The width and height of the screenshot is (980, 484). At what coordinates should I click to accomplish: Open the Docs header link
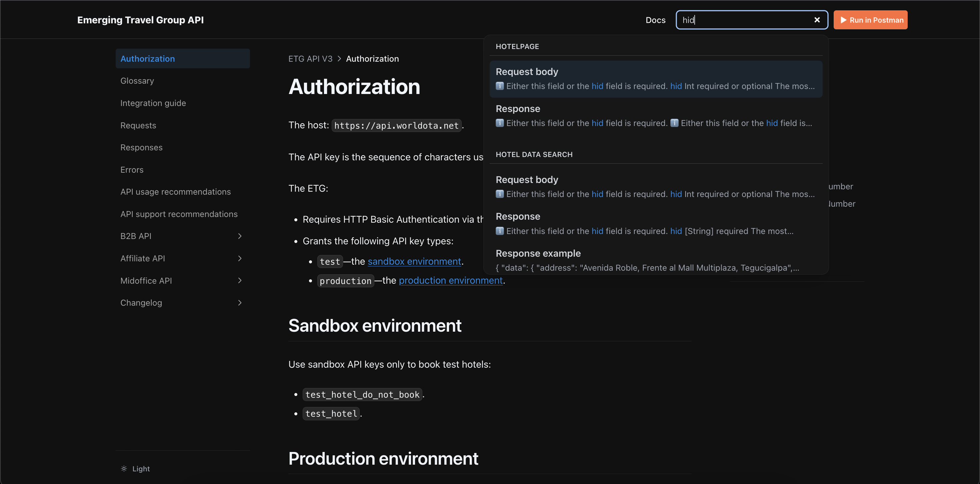click(655, 20)
